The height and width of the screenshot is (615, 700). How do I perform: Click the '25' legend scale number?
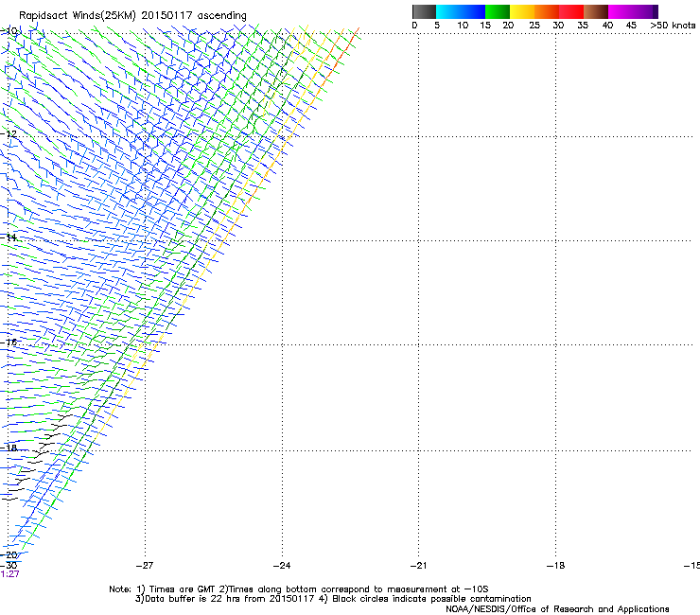[534, 26]
